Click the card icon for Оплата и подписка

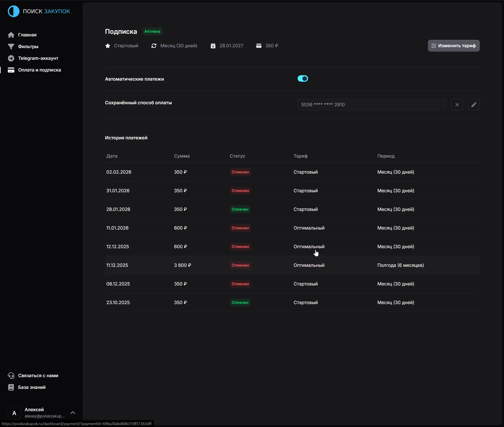click(11, 70)
